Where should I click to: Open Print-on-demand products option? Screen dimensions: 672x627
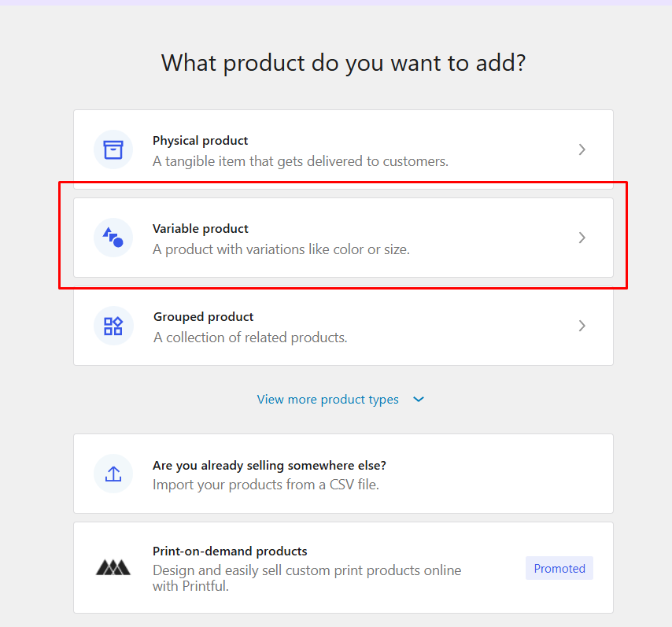point(343,567)
